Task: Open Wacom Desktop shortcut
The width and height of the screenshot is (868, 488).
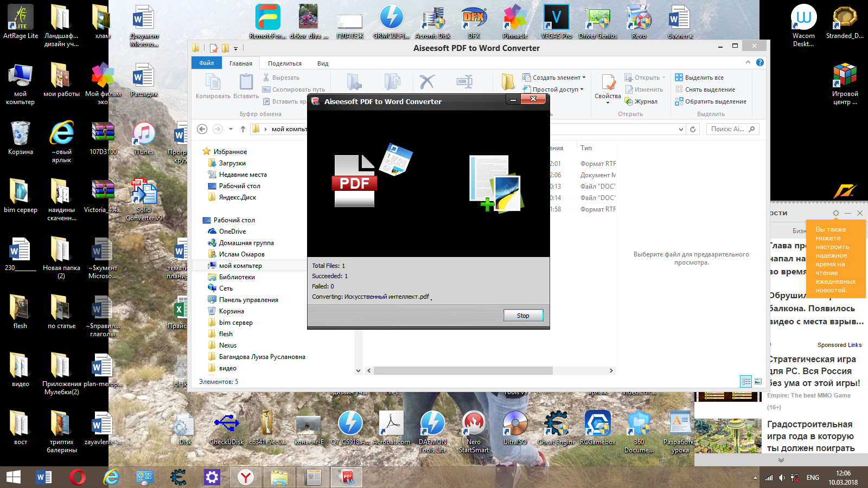Action: pos(803,25)
